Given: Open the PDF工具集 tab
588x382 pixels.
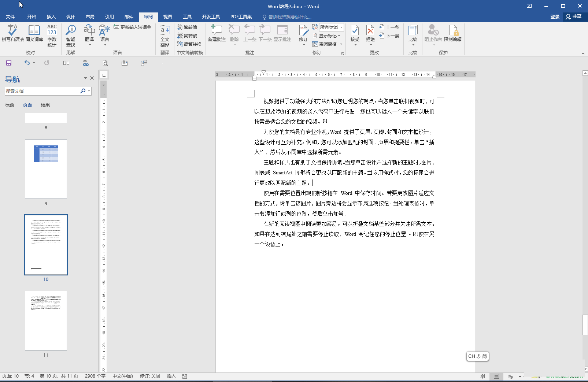Looking at the screenshot, I should click(241, 17).
